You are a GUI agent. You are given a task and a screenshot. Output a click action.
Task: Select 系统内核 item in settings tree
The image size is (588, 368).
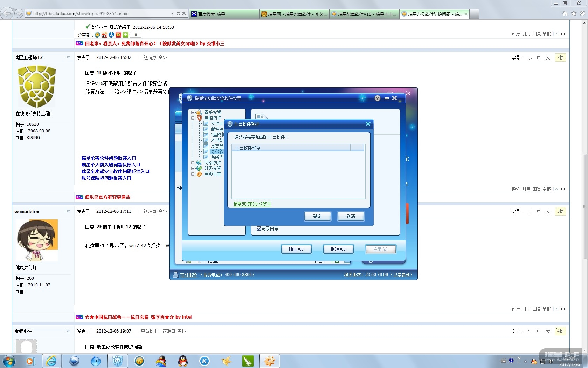(217, 157)
